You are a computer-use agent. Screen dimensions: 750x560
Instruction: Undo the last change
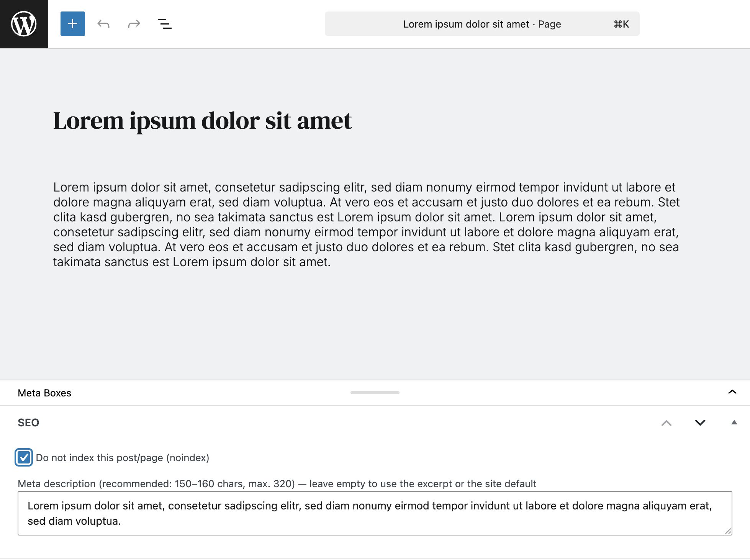[x=103, y=24]
